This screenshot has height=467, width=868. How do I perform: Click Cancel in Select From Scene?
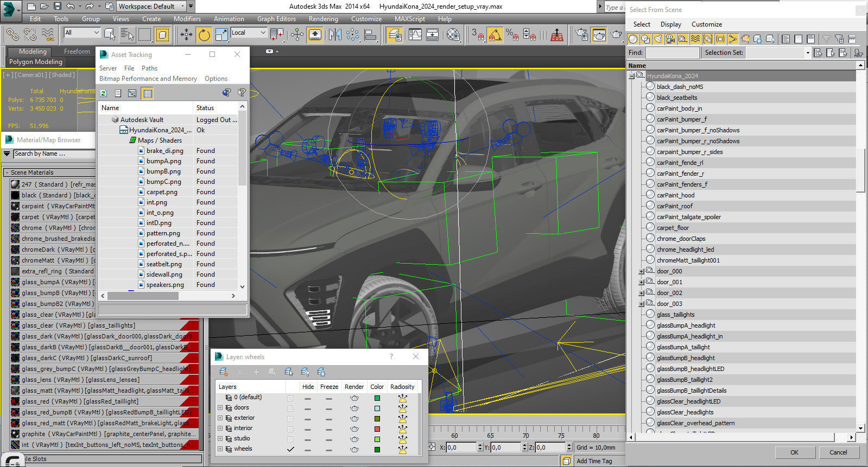pos(838,452)
